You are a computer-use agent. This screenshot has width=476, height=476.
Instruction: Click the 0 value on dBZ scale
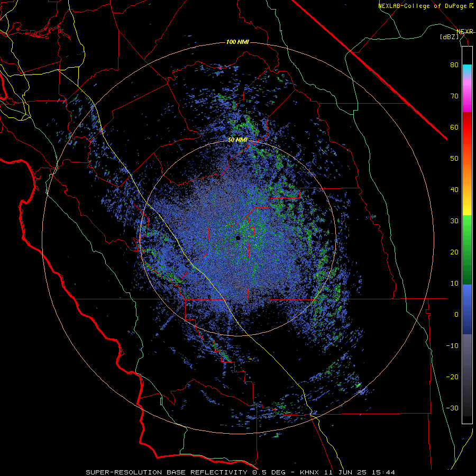pyautogui.click(x=456, y=315)
